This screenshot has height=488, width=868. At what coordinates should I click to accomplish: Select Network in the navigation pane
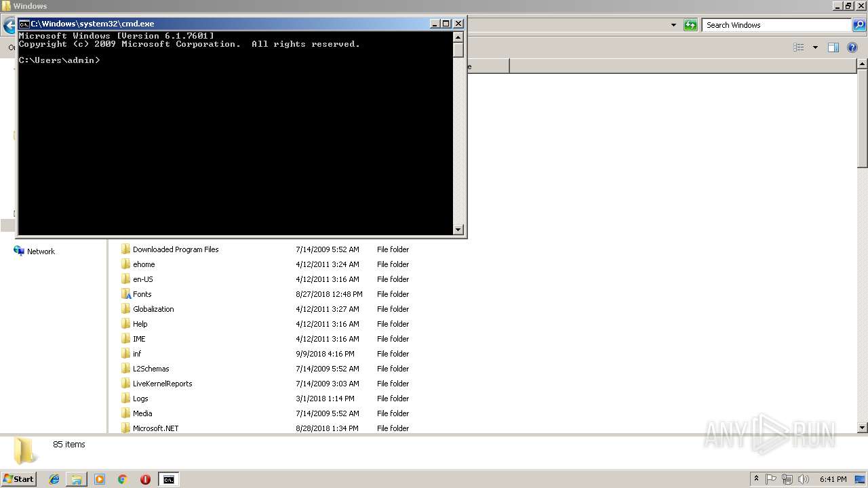(41, 251)
